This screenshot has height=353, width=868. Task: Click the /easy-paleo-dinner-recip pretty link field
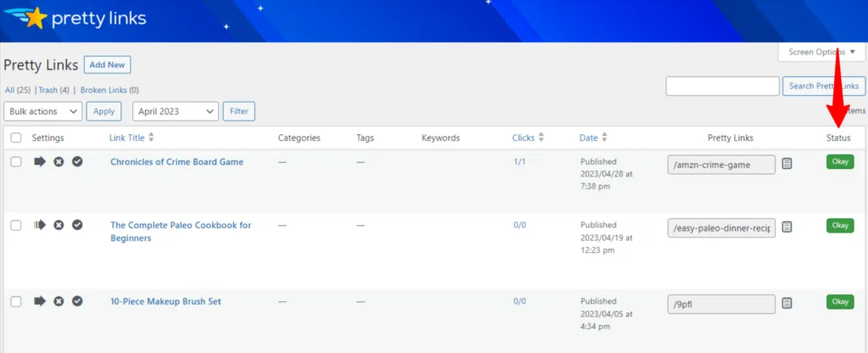(x=721, y=227)
